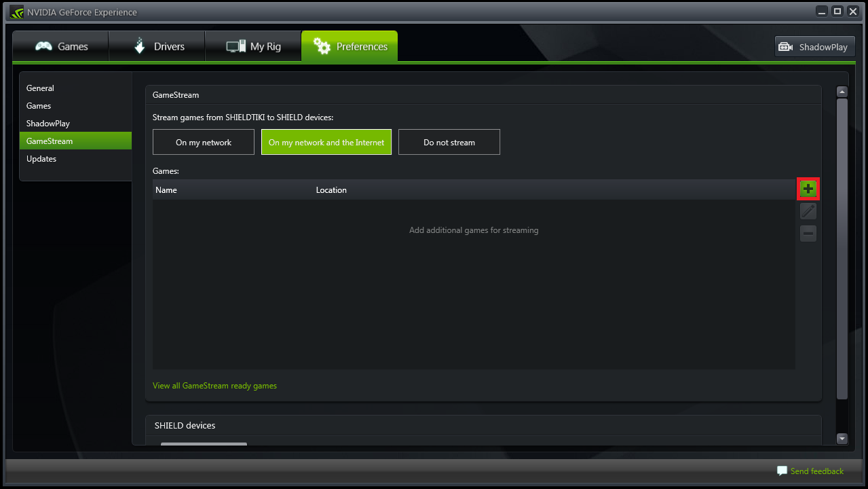Choose Games in the preferences sidebar

pos(75,106)
